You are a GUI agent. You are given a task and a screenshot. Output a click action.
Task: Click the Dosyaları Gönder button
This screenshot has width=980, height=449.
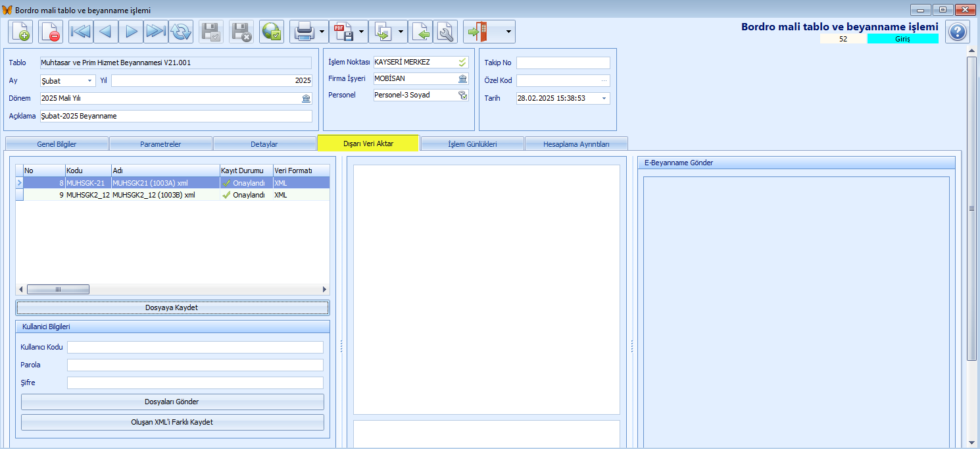click(x=172, y=402)
